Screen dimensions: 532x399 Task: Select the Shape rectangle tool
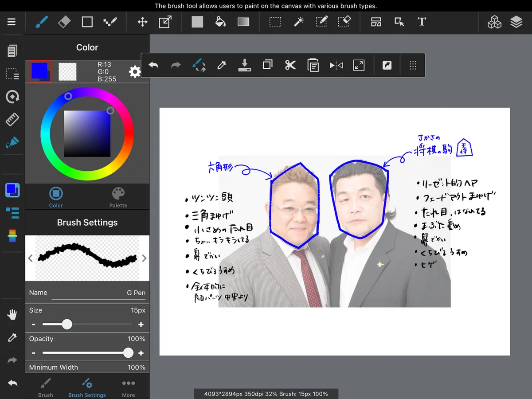[87, 22]
